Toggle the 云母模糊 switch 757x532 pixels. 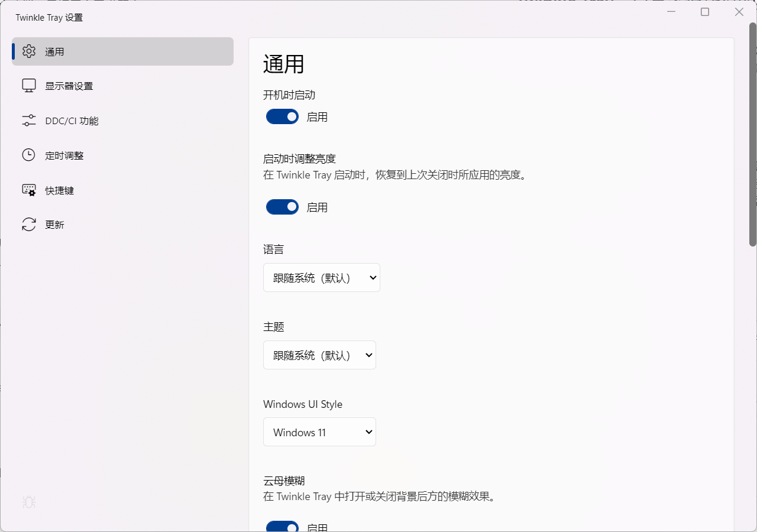(x=282, y=527)
